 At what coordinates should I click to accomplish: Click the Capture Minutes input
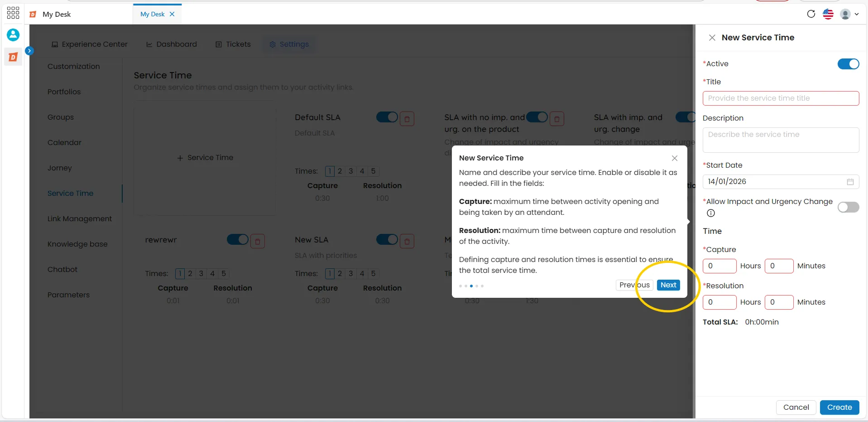(779, 266)
